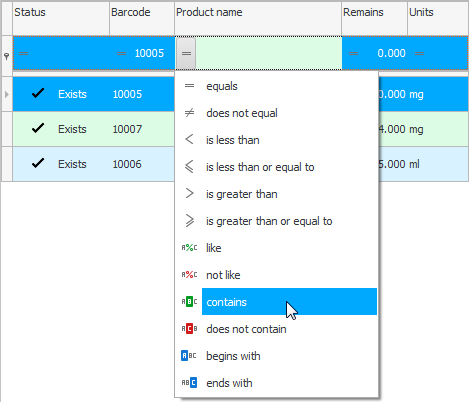The height and width of the screenshot is (402, 469).
Task: Click the less-than icon in filter menu
Action: (189, 140)
